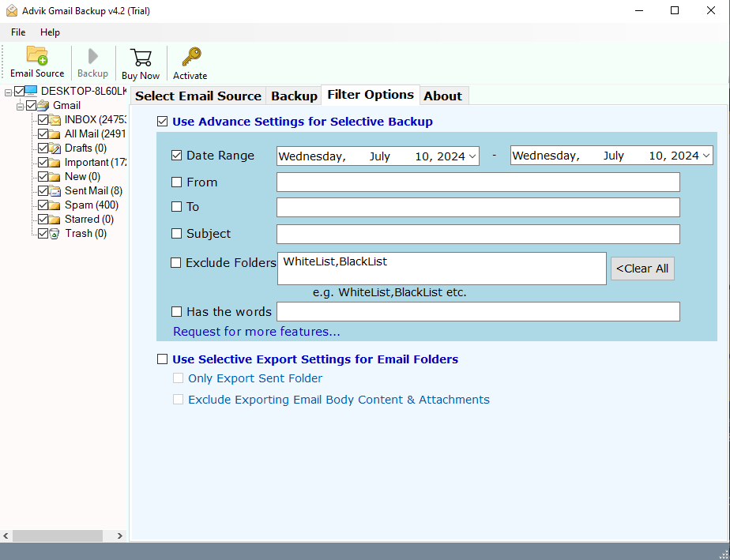
Task: Select Starred (0) in folder tree
Action: [x=89, y=220]
